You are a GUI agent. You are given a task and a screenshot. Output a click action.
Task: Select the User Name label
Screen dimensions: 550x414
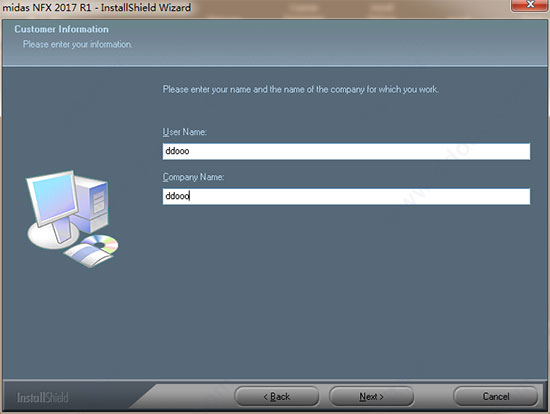(185, 132)
